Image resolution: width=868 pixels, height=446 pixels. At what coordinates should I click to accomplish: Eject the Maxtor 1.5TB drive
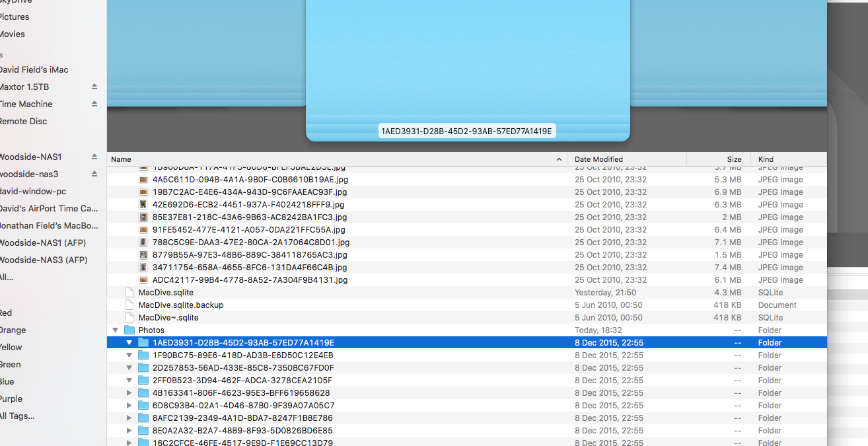click(94, 87)
